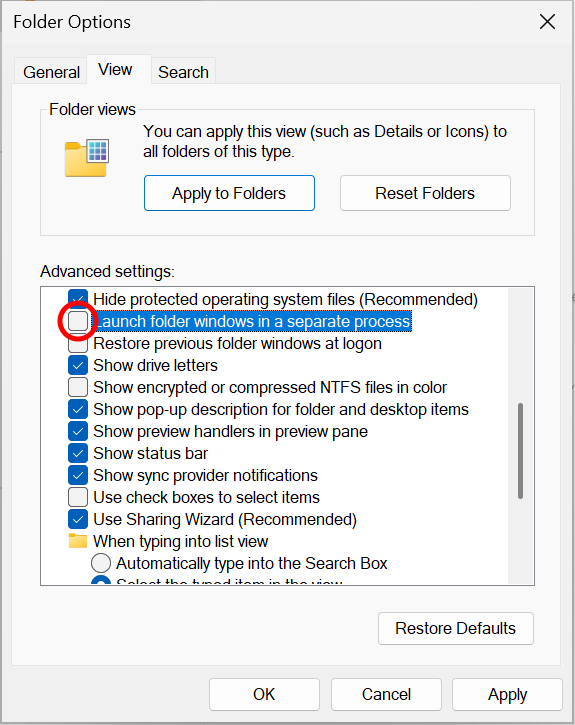
Task: Click the folder views icon
Action: click(87, 157)
